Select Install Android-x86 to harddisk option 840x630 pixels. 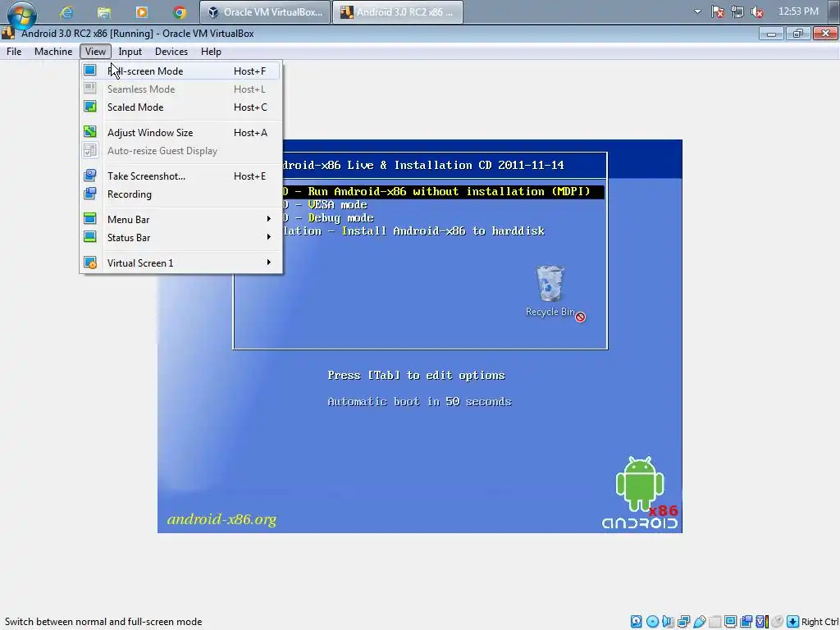click(413, 231)
